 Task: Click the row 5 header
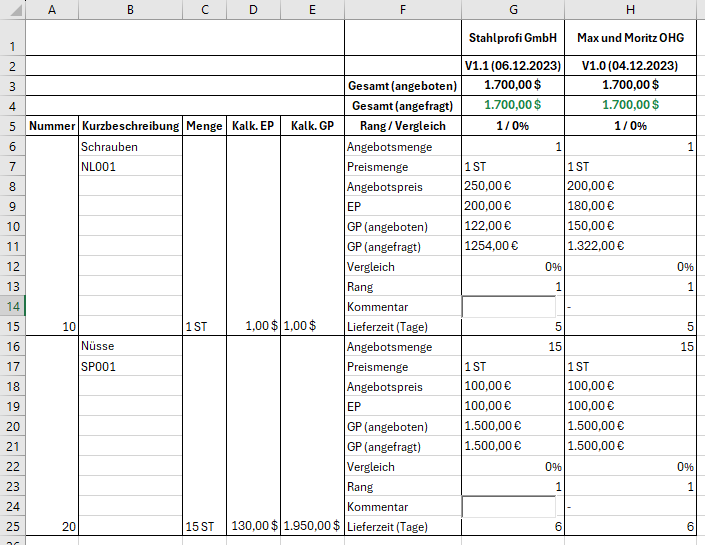coord(12,126)
